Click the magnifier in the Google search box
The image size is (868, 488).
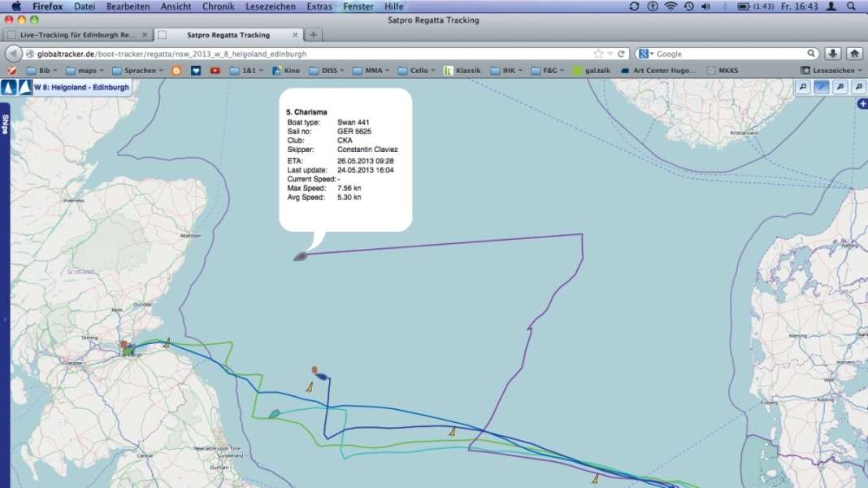pyautogui.click(x=811, y=54)
